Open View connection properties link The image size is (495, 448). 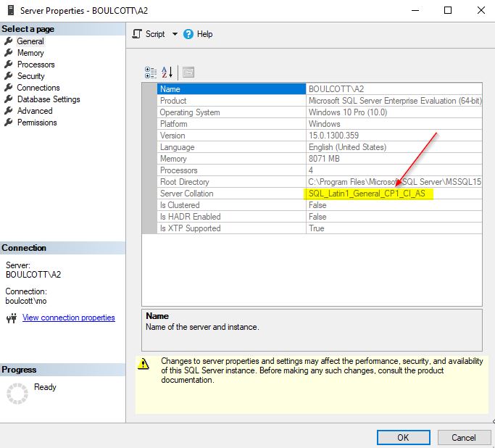tap(69, 318)
